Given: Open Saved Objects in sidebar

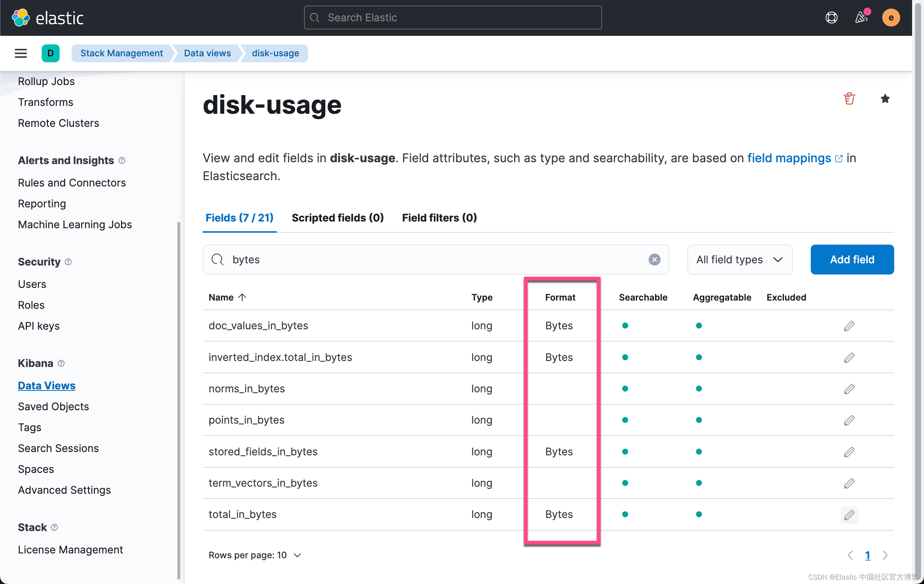Looking at the screenshot, I should coord(53,406).
